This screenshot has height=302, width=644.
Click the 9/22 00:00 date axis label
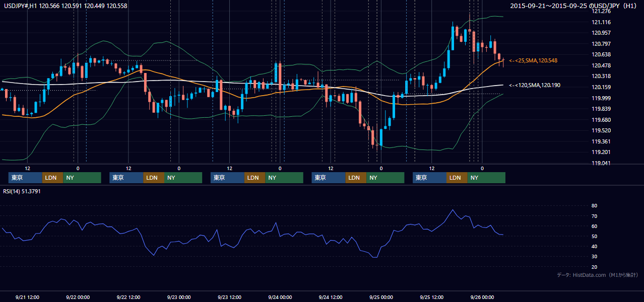click(x=78, y=297)
